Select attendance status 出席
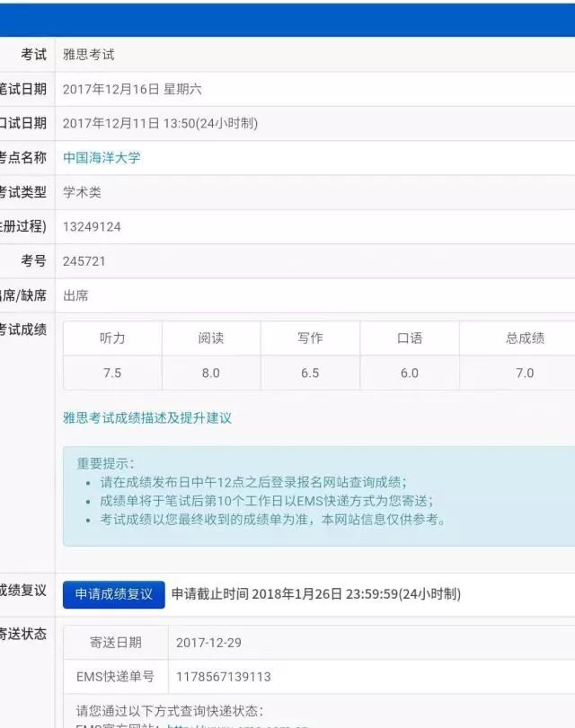 75,295
